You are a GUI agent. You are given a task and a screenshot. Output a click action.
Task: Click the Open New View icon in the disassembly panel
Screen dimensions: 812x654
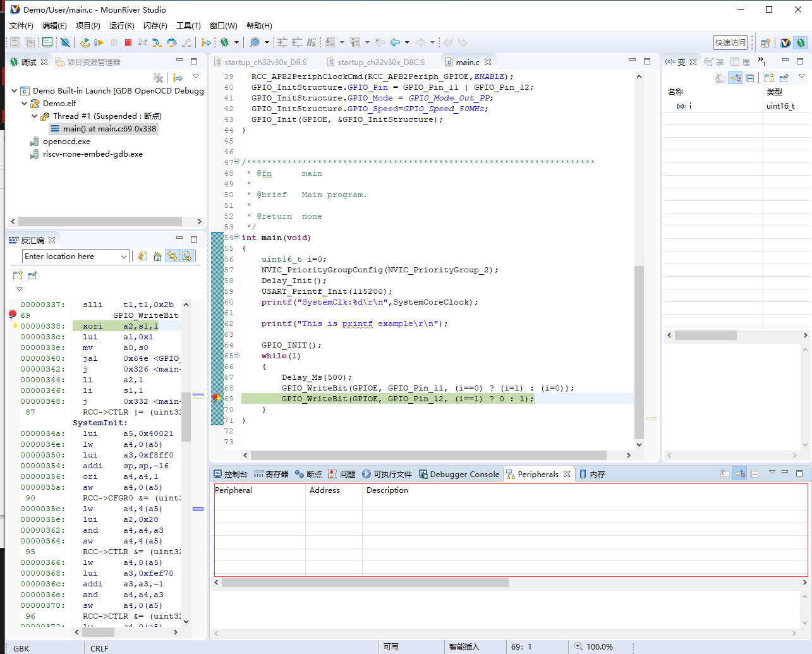pos(18,275)
